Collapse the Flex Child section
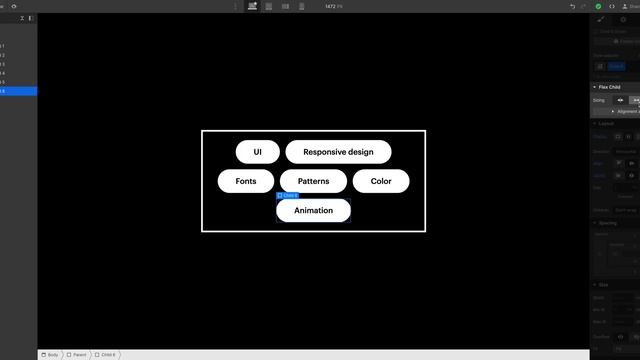 (595, 87)
